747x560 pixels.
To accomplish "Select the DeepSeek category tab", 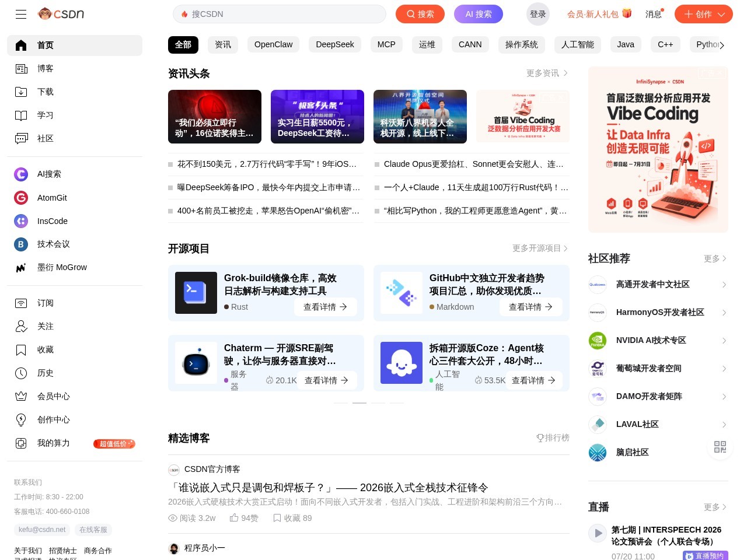I will [x=335, y=44].
